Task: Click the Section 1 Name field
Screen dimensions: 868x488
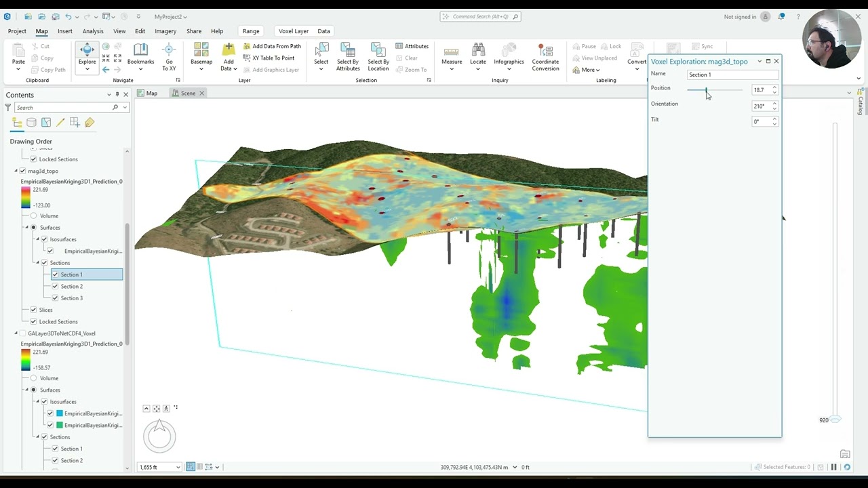Action: tap(732, 75)
